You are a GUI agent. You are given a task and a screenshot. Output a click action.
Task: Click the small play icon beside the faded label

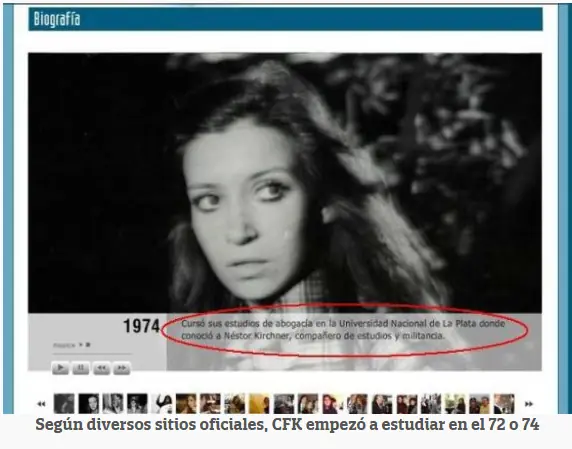tap(81, 345)
